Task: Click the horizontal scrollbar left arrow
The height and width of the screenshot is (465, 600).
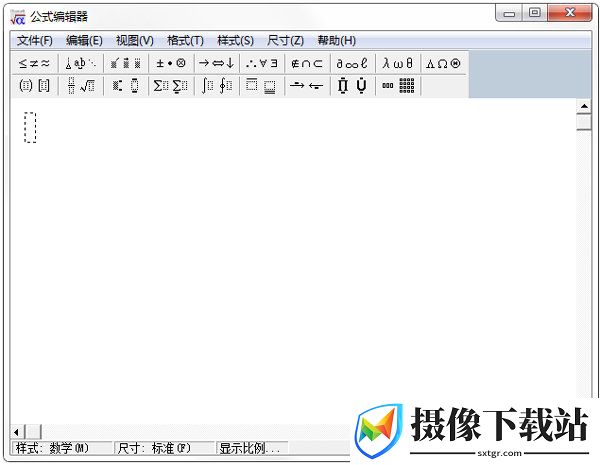Action: point(17,432)
